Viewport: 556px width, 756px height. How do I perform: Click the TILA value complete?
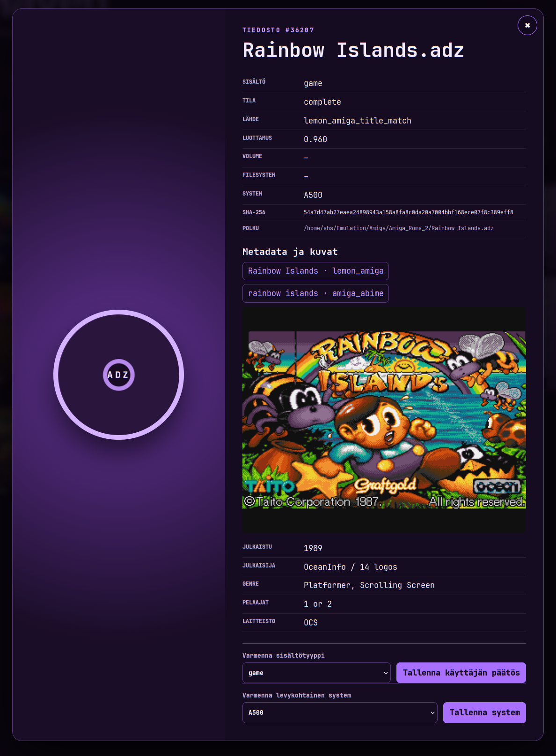322,102
